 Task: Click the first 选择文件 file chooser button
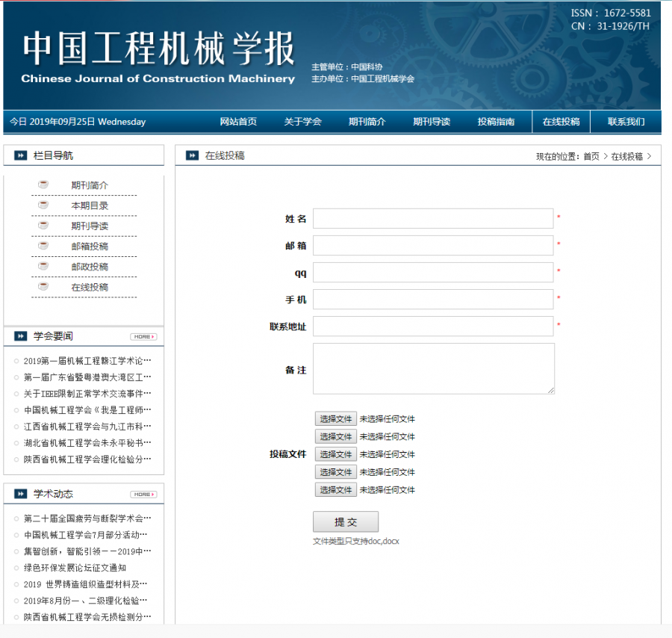click(x=335, y=419)
